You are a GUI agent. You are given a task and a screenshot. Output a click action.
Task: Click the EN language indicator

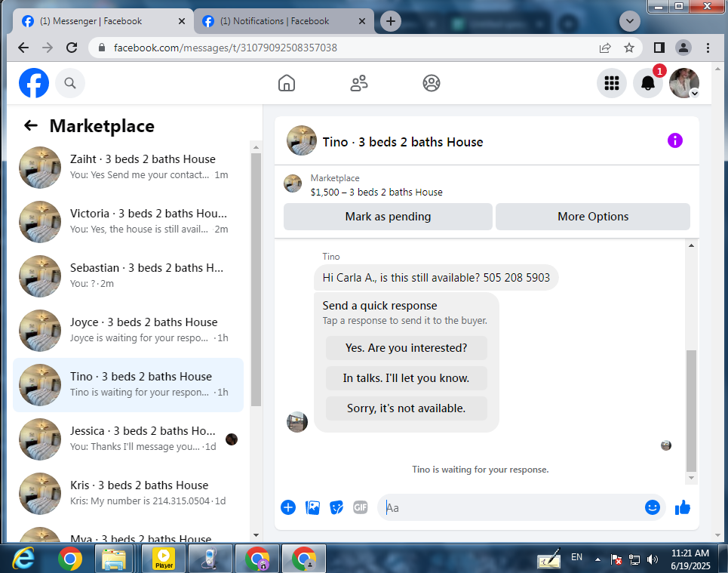pos(576,556)
